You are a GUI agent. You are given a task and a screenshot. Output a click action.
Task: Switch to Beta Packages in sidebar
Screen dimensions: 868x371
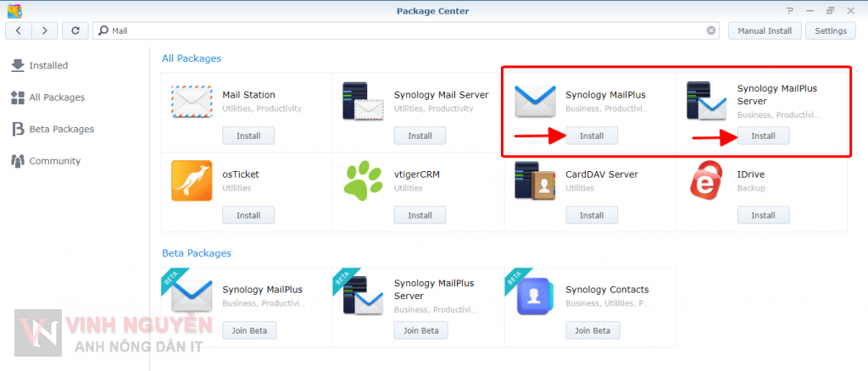coord(61,129)
